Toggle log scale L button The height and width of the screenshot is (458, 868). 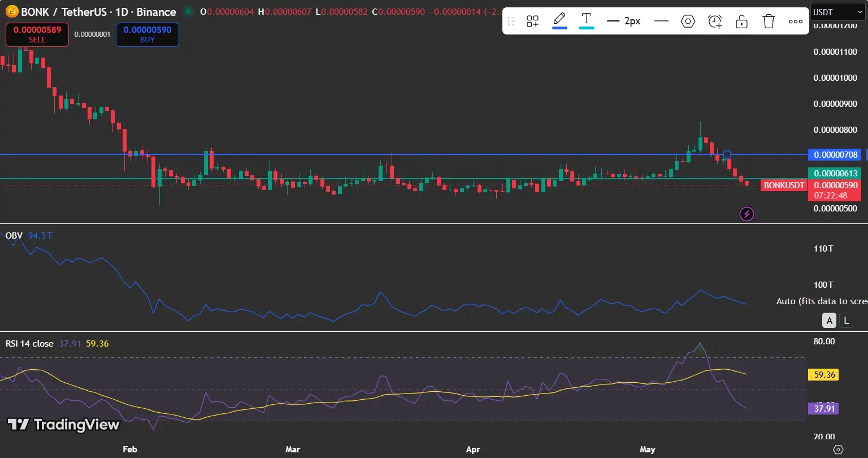[846, 321]
